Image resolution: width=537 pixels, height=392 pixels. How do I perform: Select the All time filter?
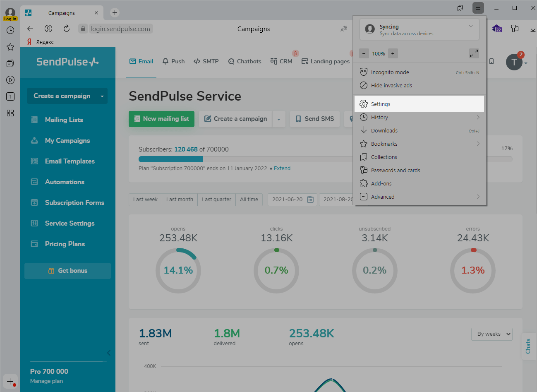coord(249,199)
